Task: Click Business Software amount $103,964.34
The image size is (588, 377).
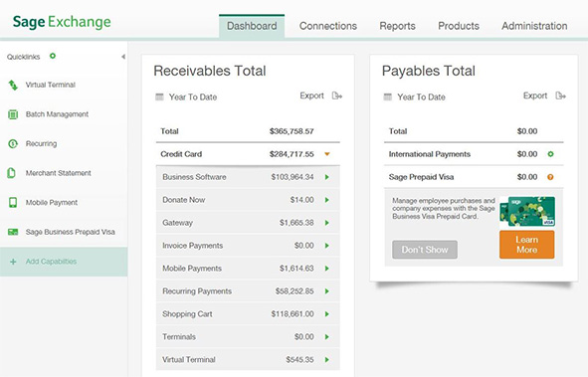Action: (x=293, y=177)
